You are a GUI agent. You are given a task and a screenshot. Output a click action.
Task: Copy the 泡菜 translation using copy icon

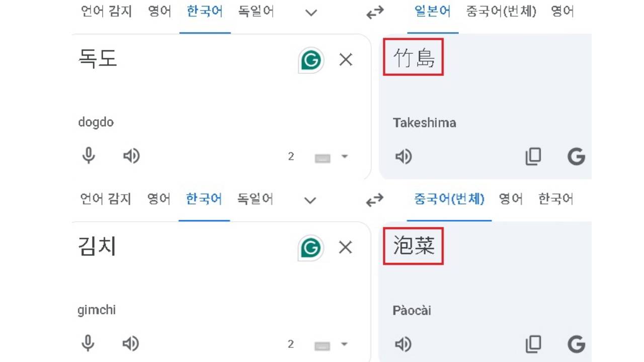(533, 344)
